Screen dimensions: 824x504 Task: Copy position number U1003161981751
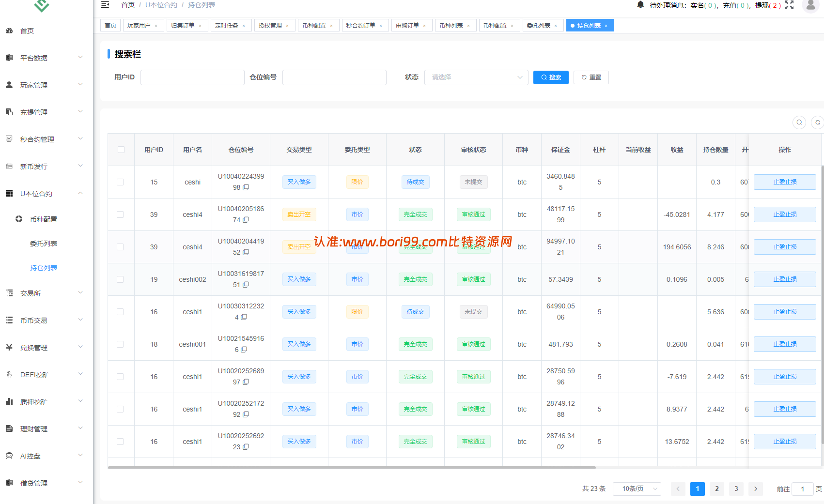tap(246, 285)
